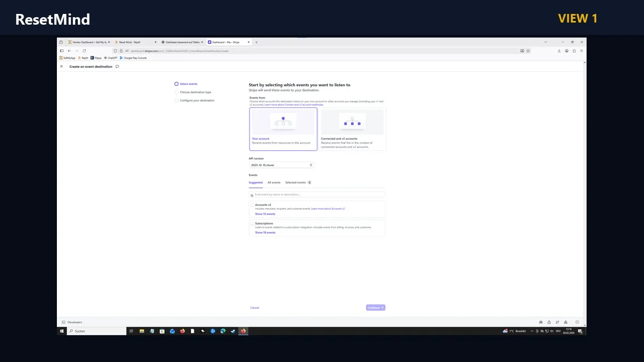Image resolution: width=644 pixels, height=362 pixels.
Task: Open the ChatGPT bookmark
Action: (x=111, y=57)
